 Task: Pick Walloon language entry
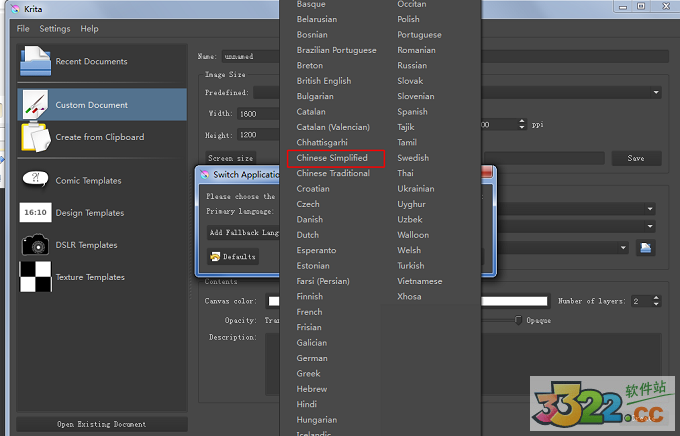click(x=413, y=235)
